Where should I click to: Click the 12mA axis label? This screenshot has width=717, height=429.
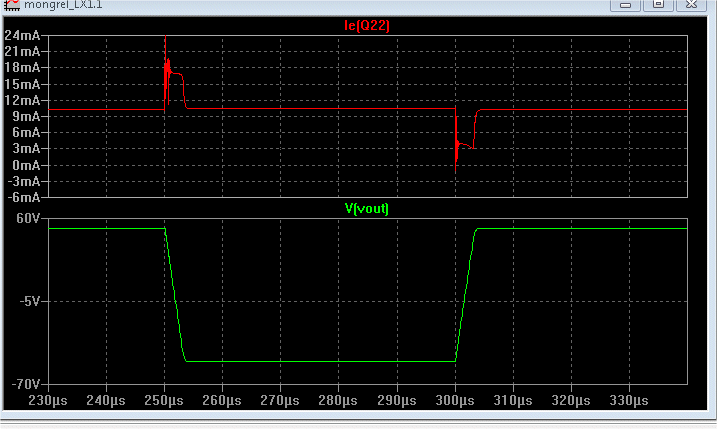(x=22, y=100)
